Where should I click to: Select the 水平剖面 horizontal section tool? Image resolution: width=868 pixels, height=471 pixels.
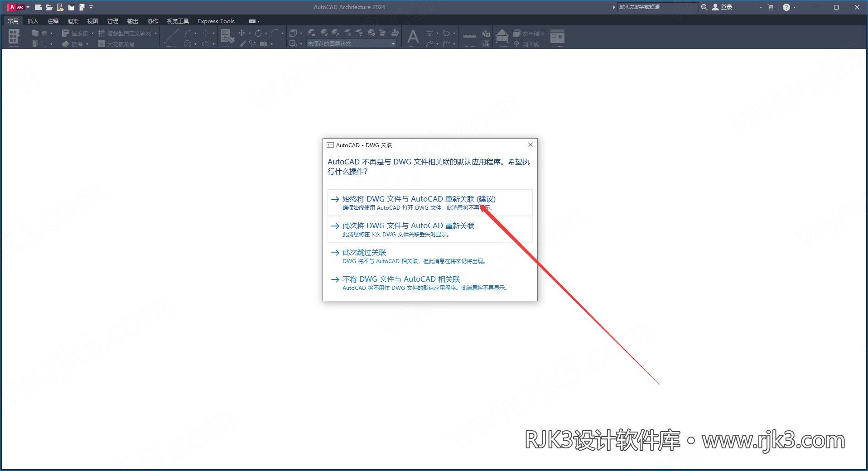tap(529, 33)
